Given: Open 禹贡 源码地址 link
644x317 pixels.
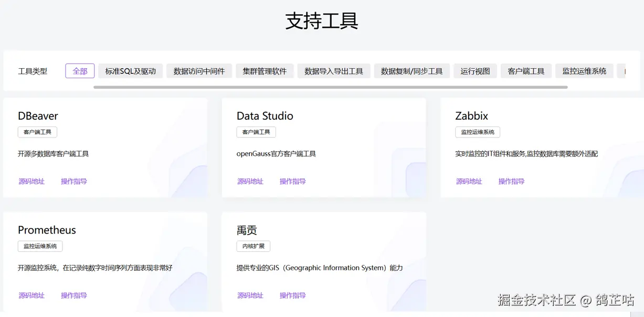Looking at the screenshot, I should point(250,295).
